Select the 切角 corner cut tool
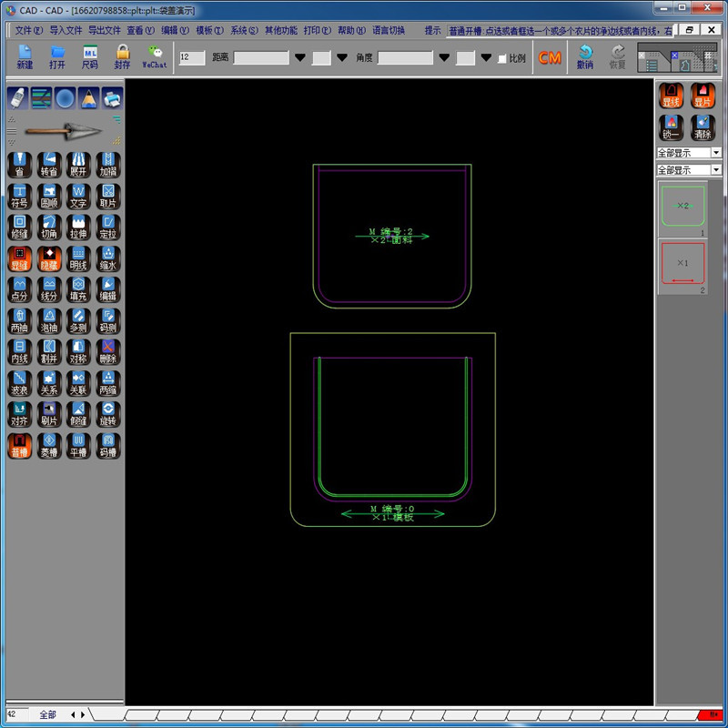Screen dimensions: 728x728 pyautogui.click(x=48, y=227)
